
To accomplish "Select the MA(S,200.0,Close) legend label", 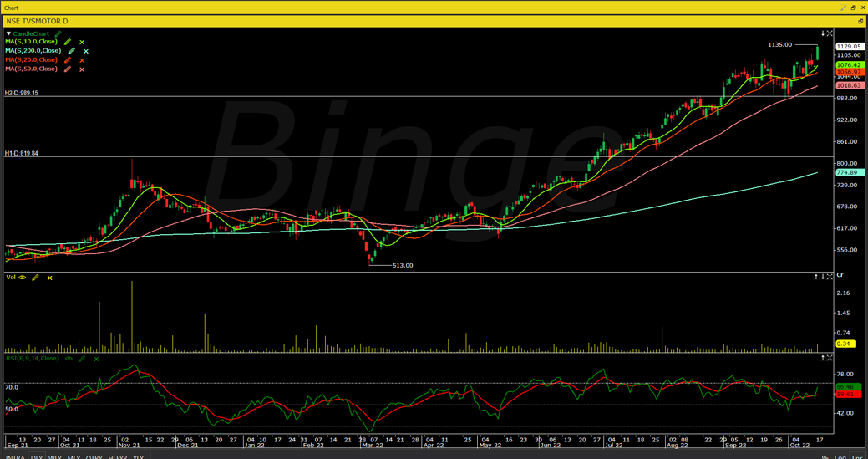I will [x=33, y=50].
